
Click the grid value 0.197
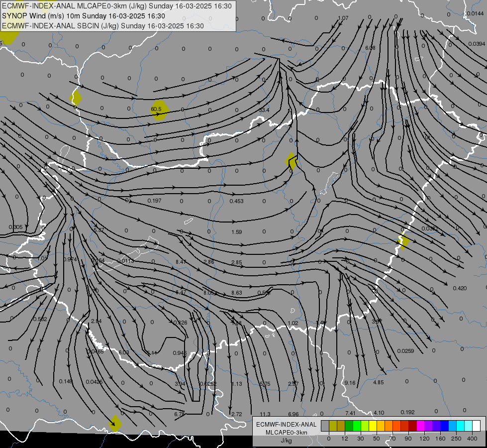tap(154, 201)
